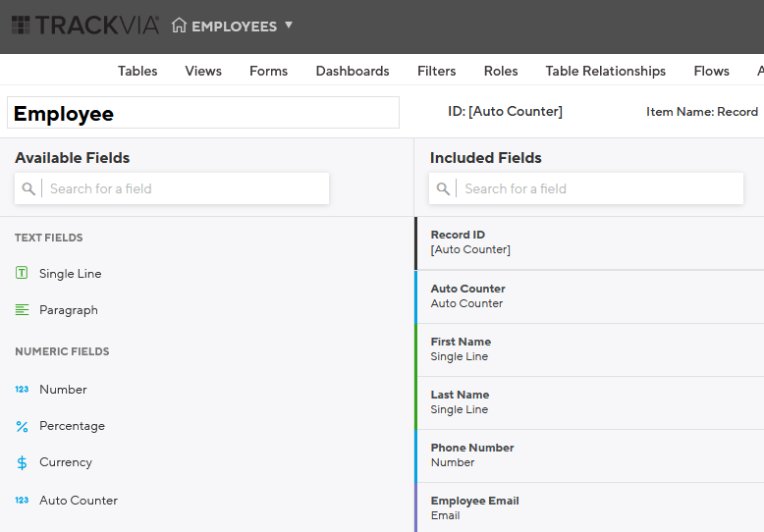Viewport: 764px width, 532px height.
Task: Click the Number field 123 icon
Action: [22, 390]
